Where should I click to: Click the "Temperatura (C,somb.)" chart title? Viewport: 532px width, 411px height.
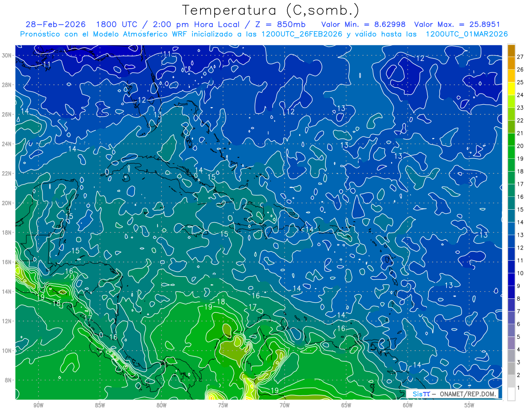pos(270,11)
